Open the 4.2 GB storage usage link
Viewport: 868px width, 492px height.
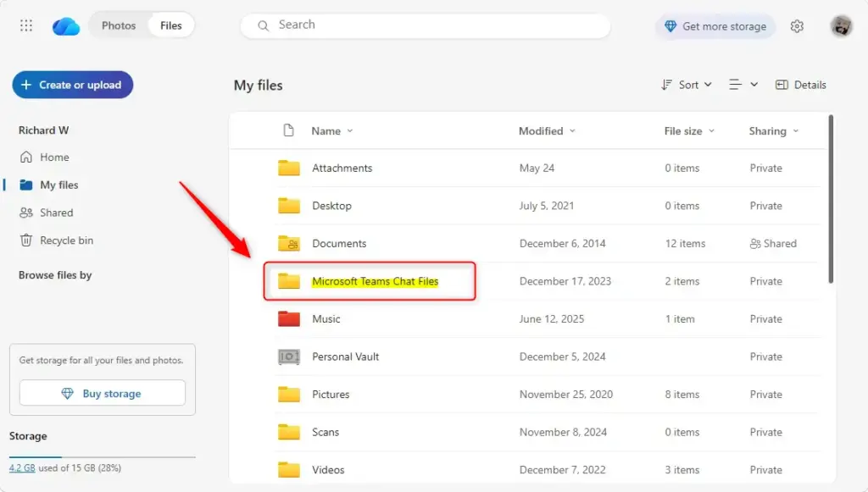[x=22, y=467]
